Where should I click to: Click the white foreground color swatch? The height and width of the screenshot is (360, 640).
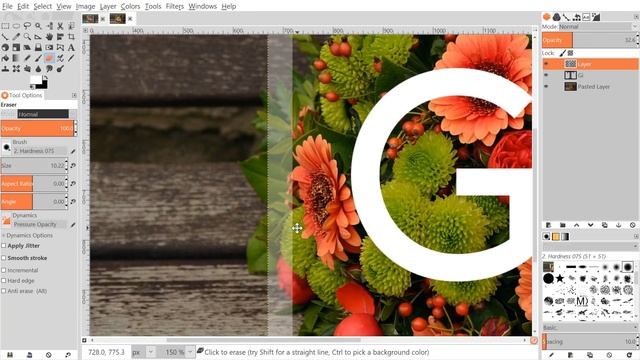[x=36, y=80]
